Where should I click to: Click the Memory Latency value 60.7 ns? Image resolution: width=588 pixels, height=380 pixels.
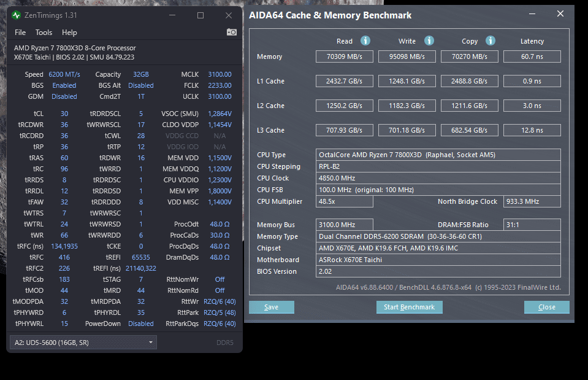pos(532,56)
